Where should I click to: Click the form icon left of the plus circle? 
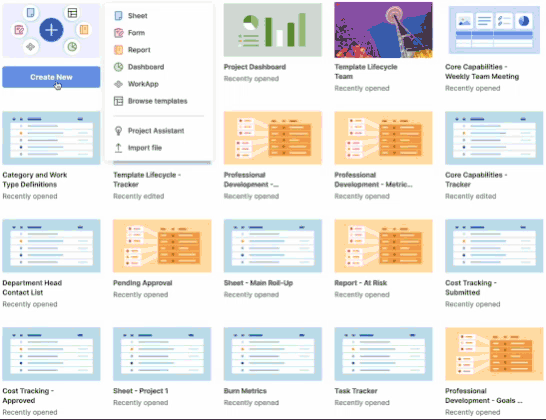tap(19, 30)
